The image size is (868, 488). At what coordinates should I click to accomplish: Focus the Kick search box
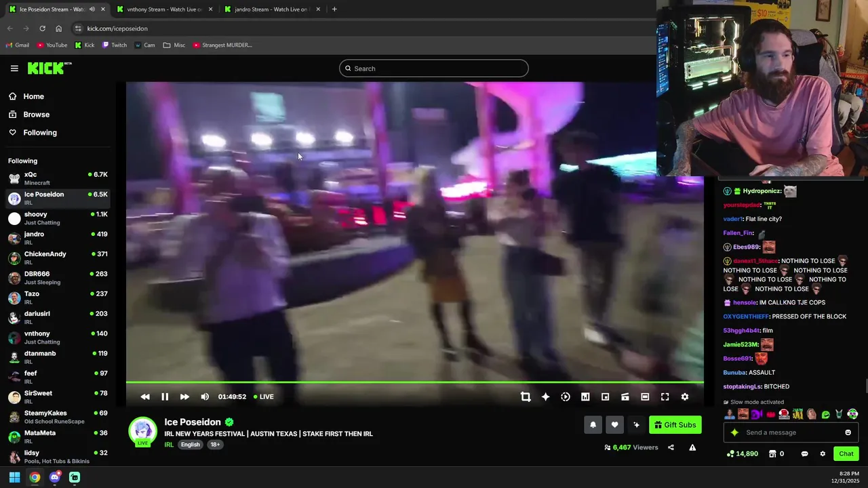(x=434, y=68)
